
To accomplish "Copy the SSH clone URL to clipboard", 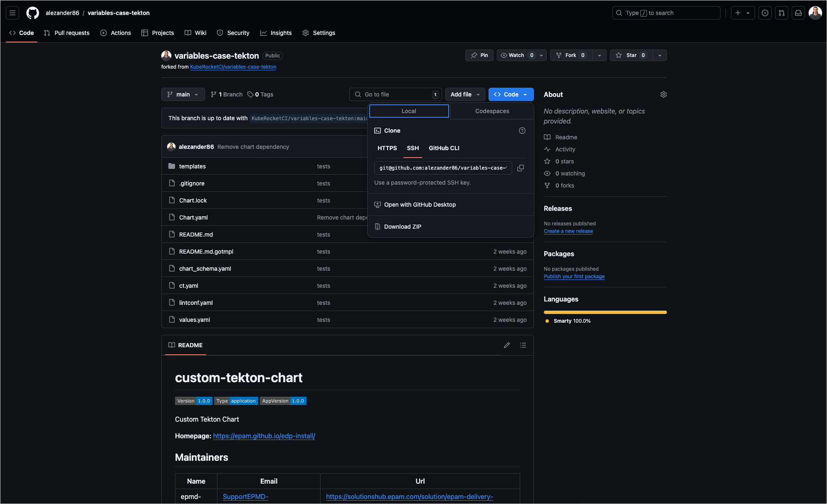I will point(520,168).
